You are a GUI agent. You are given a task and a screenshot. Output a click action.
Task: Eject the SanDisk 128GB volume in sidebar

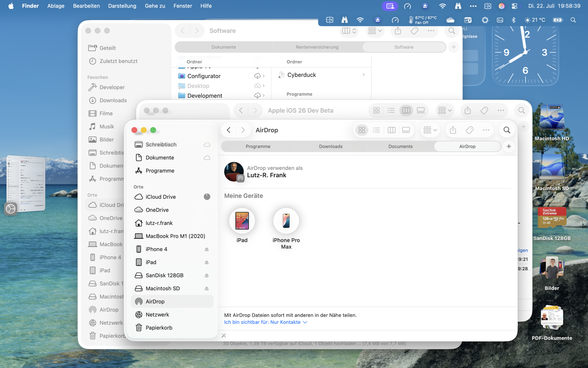(207, 275)
